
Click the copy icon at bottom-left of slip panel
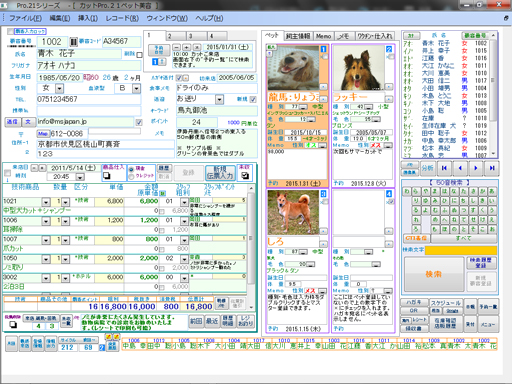pyautogui.click(x=12, y=324)
